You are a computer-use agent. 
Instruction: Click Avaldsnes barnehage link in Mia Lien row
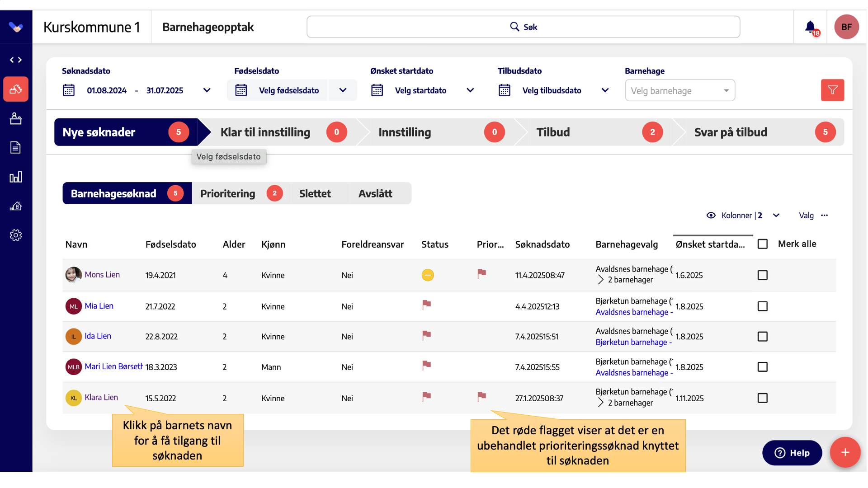634,312
